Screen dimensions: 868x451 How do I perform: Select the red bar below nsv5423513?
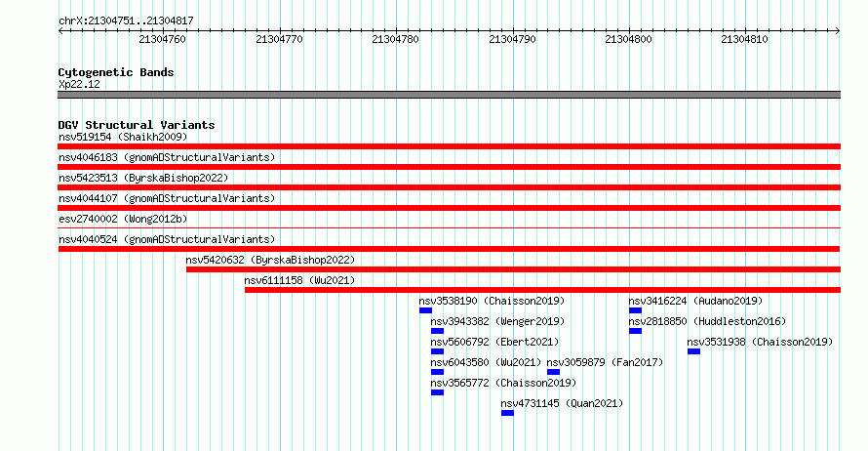click(x=449, y=187)
